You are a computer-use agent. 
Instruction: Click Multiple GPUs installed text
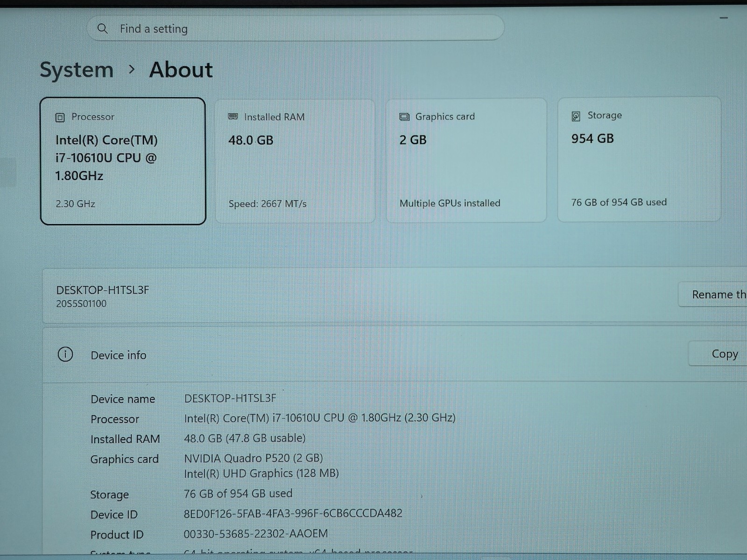[450, 203]
